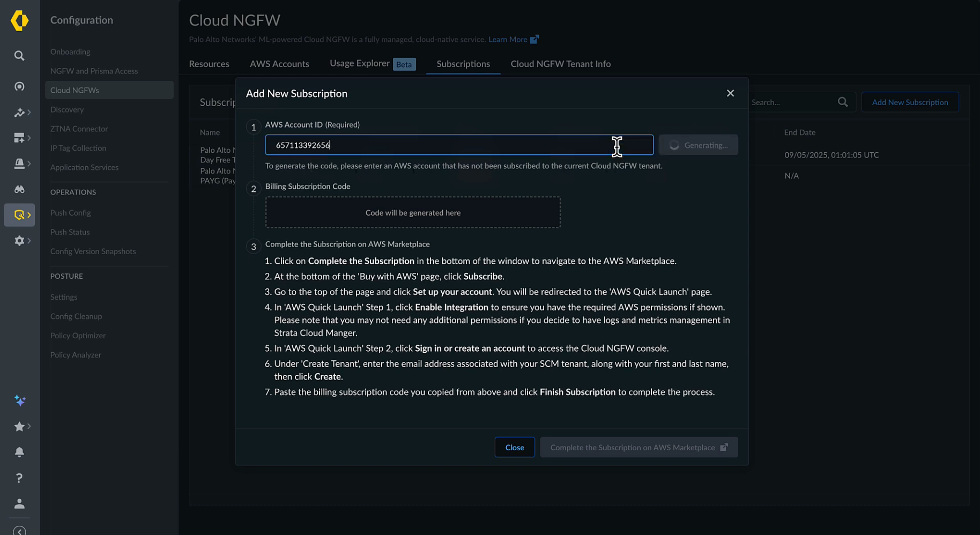Open Discovery in the sidebar
Screen dimensions: 980x535
pyautogui.click(x=67, y=110)
